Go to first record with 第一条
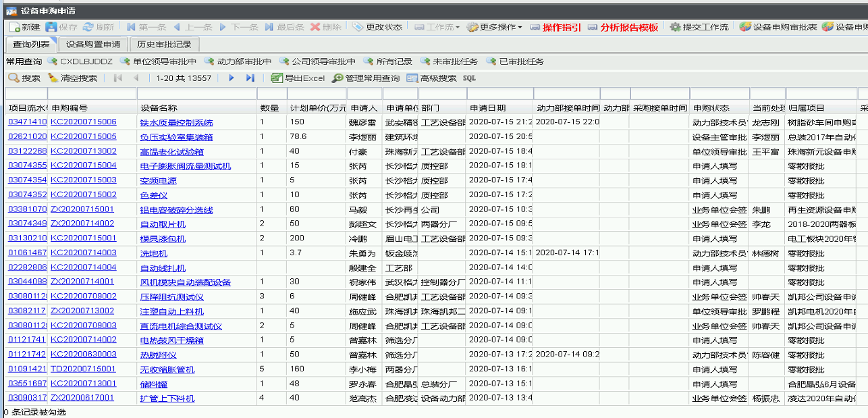 pyautogui.click(x=146, y=27)
